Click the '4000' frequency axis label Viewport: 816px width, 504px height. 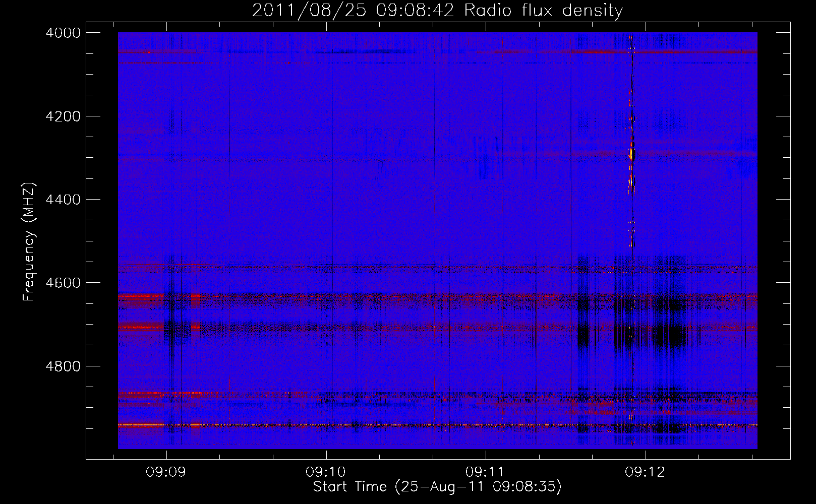point(63,33)
